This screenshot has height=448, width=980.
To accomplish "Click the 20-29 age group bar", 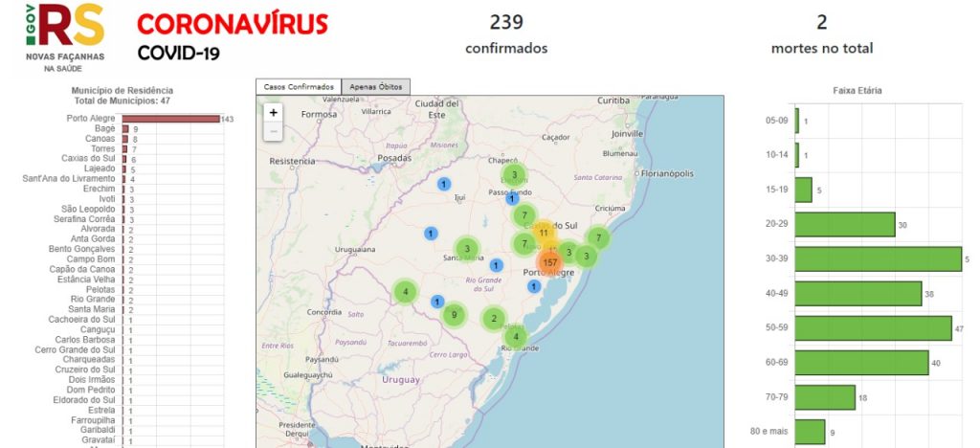I will tap(844, 225).
